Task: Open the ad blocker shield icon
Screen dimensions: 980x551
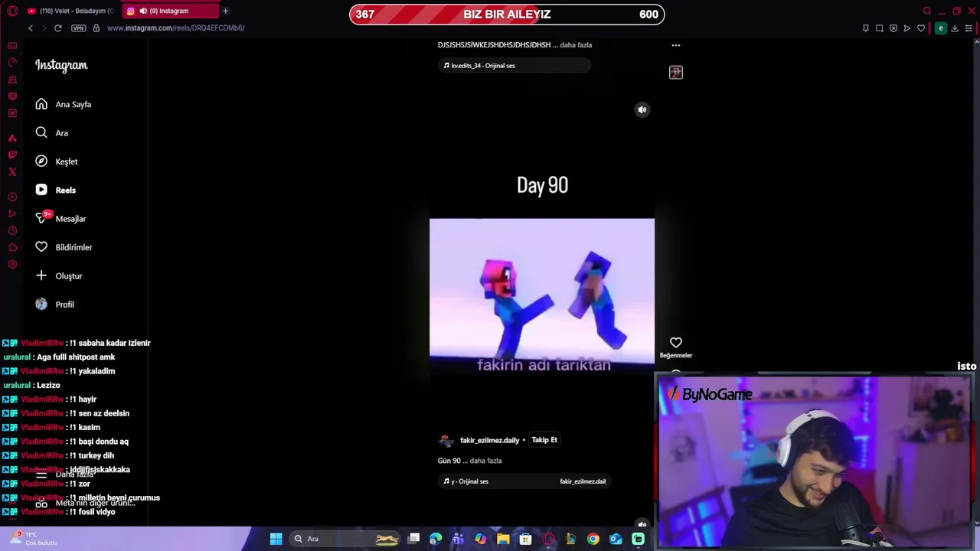Action: [893, 28]
